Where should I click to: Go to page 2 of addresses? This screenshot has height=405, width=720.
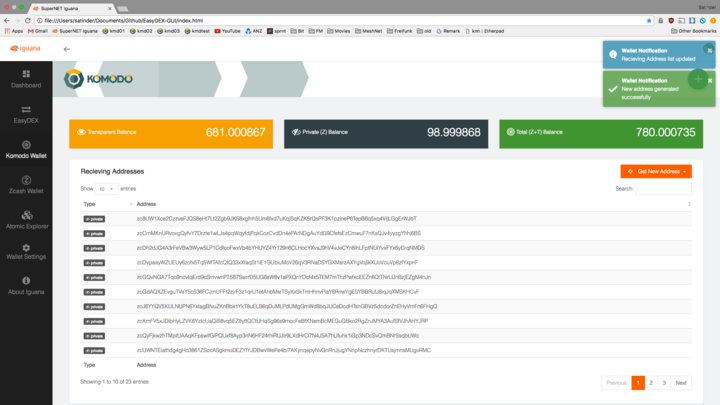click(x=651, y=382)
